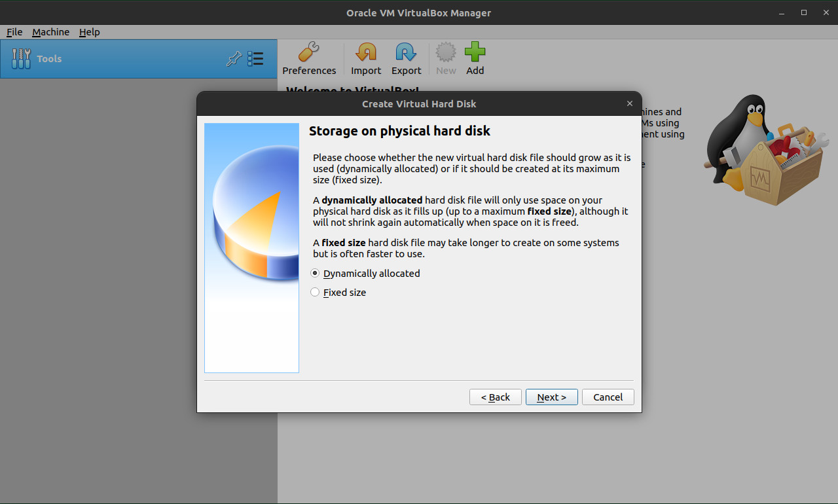The image size is (838, 504).
Task: Click the Import appliance icon
Action: (366, 59)
